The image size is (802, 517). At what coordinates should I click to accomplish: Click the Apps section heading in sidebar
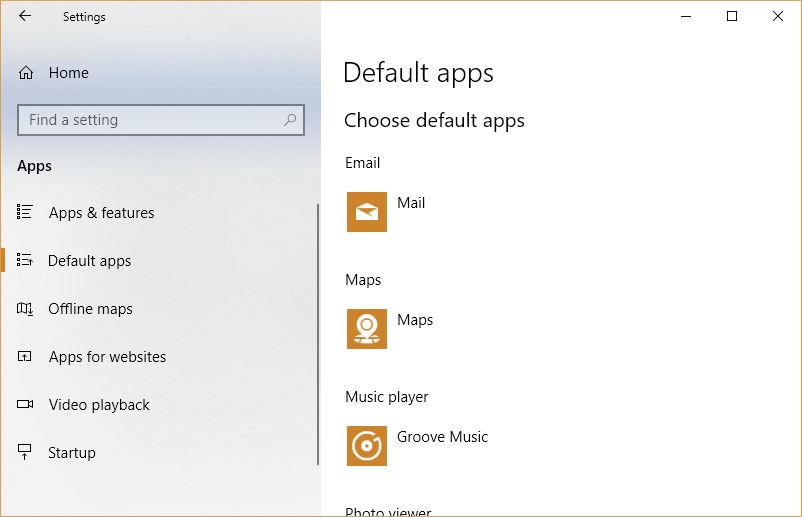pyautogui.click(x=34, y=166)
